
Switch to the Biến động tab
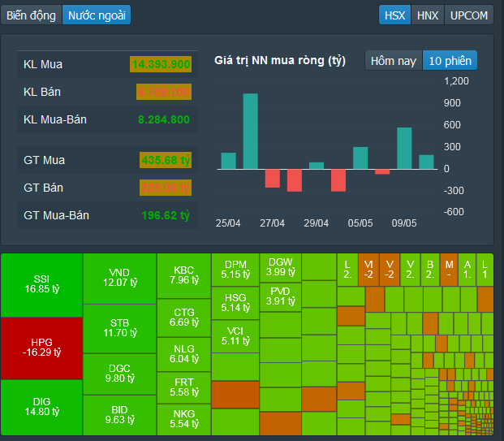click(31, 15)
